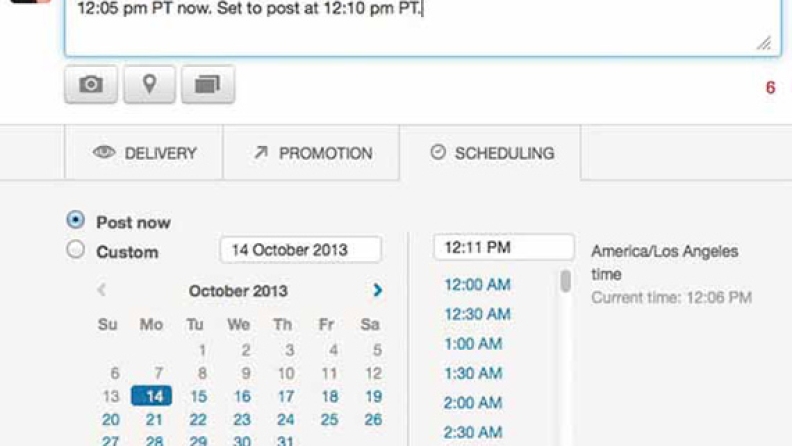The width and height of the screenshot is (792, 446).
Task: Switch to the Promotion tab
Action: click(312, 153)
